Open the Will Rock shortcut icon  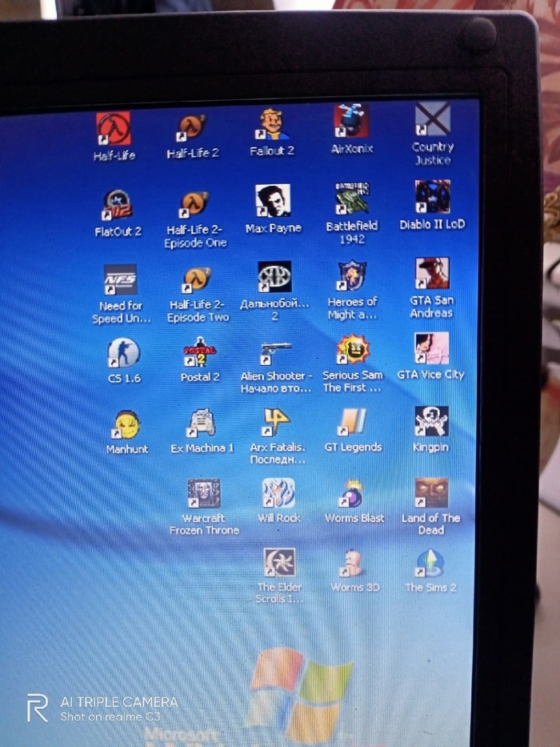click(278, 493)
